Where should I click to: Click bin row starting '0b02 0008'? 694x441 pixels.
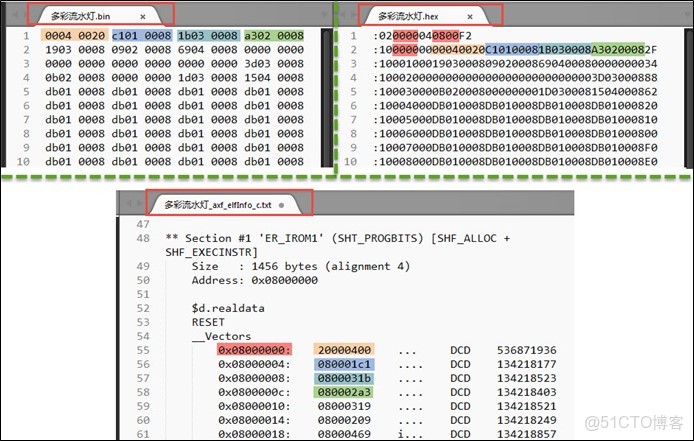(174, 77)
